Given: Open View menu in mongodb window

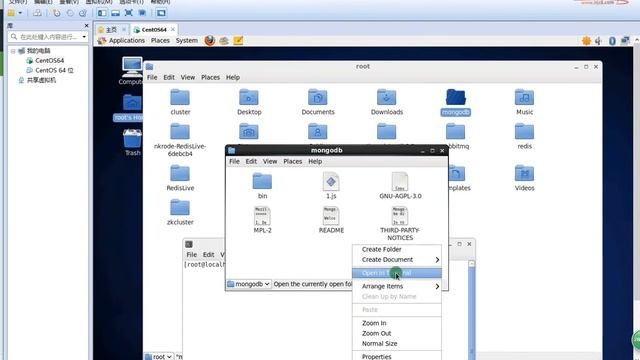Looking at the screenshot, I should point(270,161).
